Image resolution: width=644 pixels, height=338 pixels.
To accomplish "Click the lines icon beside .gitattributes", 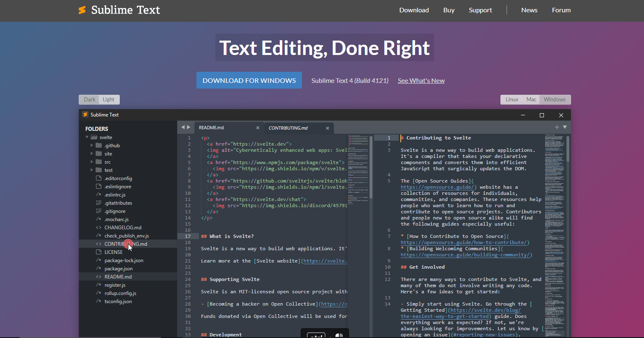I will click(x=98, y=203).
